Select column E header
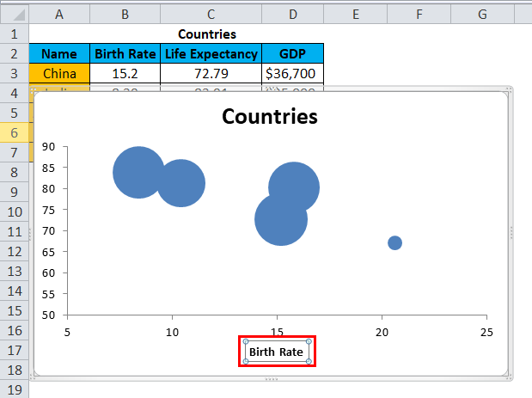The width and height of the screenshot is (532, 398). coord(356,15)
